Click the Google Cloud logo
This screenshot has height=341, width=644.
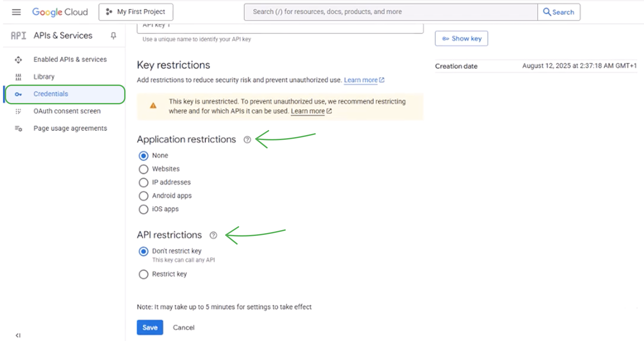point(60,12)
